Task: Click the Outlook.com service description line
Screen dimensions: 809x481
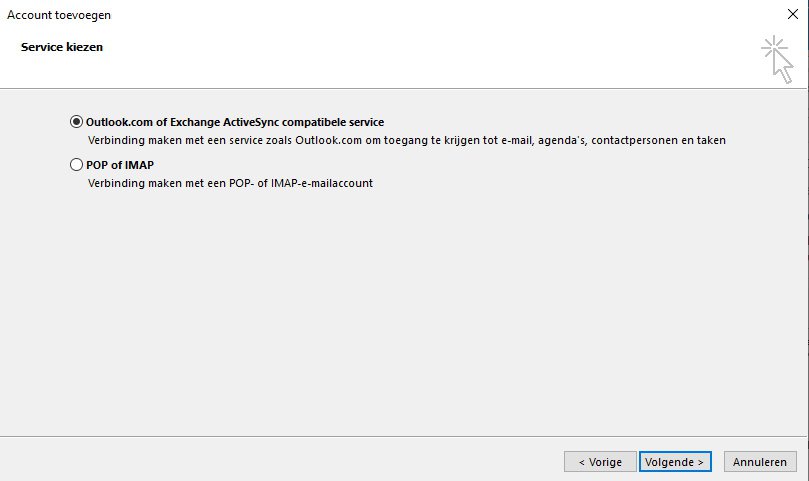Action: pos(406,141)
